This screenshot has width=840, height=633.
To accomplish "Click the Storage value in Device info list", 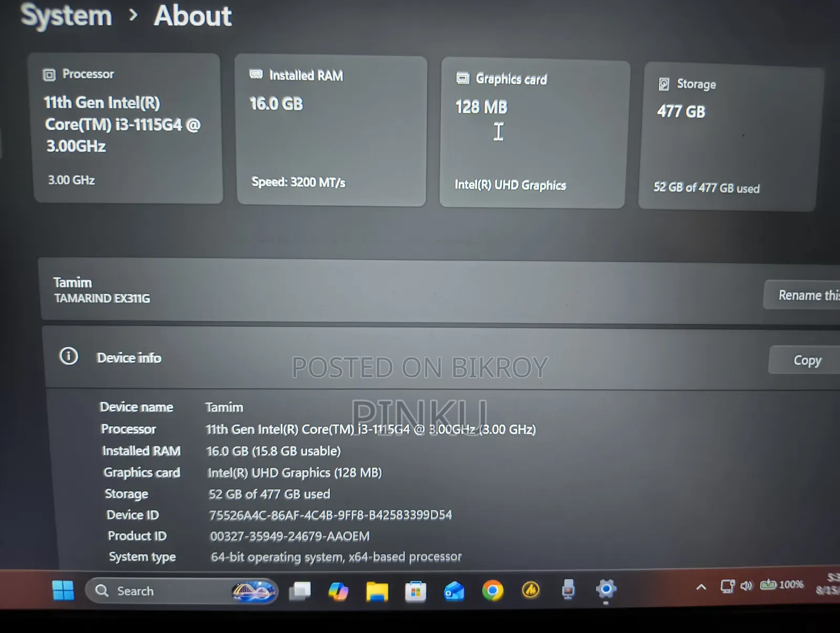I will coord(269,494).
